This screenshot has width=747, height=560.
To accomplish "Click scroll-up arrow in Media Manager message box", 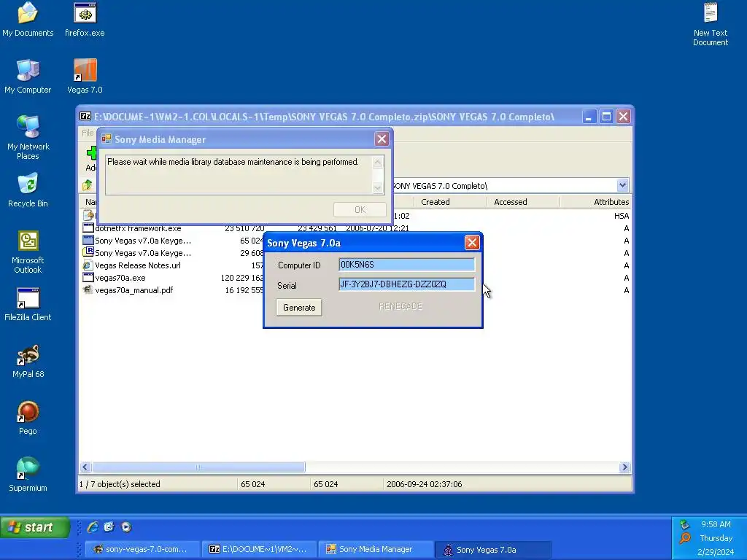I will pyautogui.click(x=378, y=163).
